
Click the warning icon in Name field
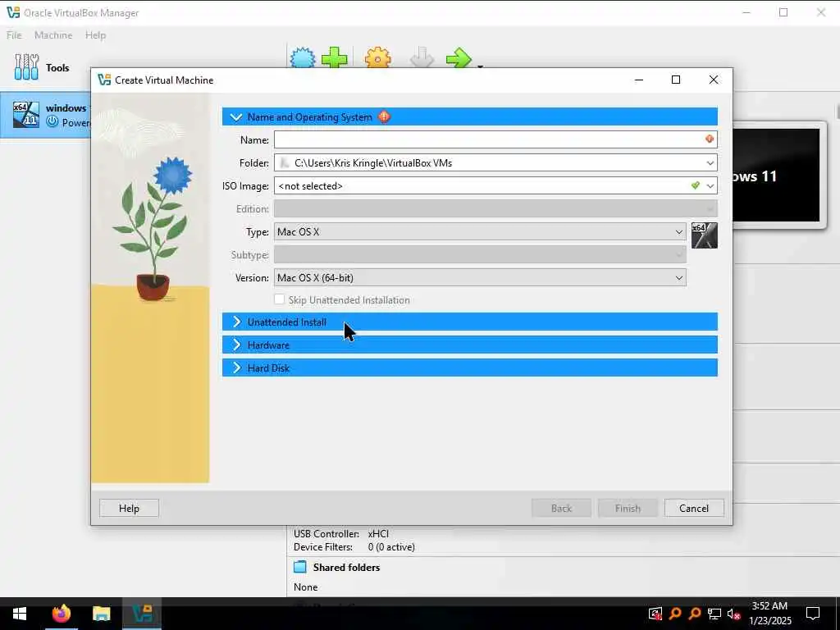[x=710, y=139]
